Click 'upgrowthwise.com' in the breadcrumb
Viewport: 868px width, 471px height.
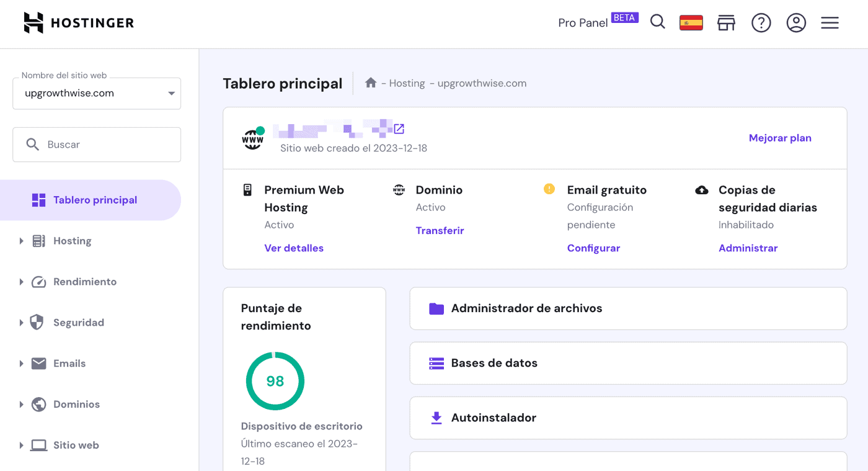coord(482,83)
